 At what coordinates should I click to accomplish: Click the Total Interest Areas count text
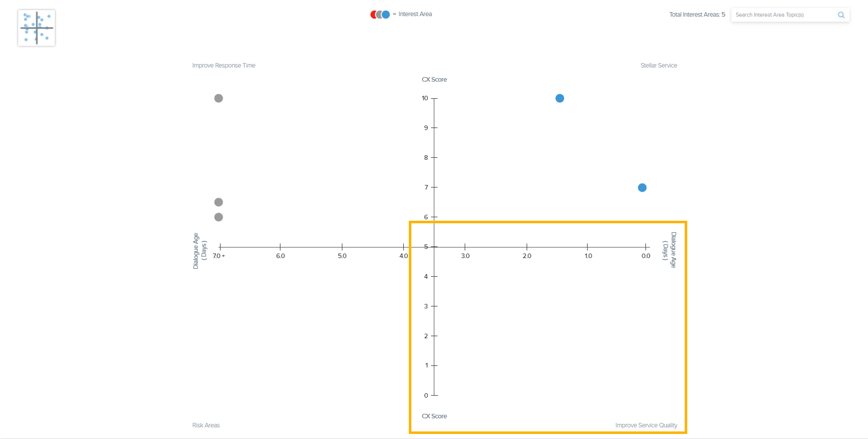(x=697, y=15)
